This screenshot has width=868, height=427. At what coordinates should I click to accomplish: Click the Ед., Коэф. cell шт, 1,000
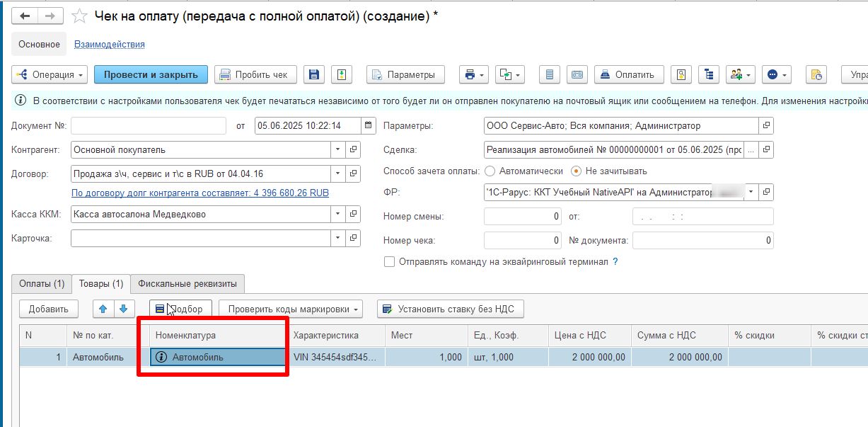click(507, 357)
